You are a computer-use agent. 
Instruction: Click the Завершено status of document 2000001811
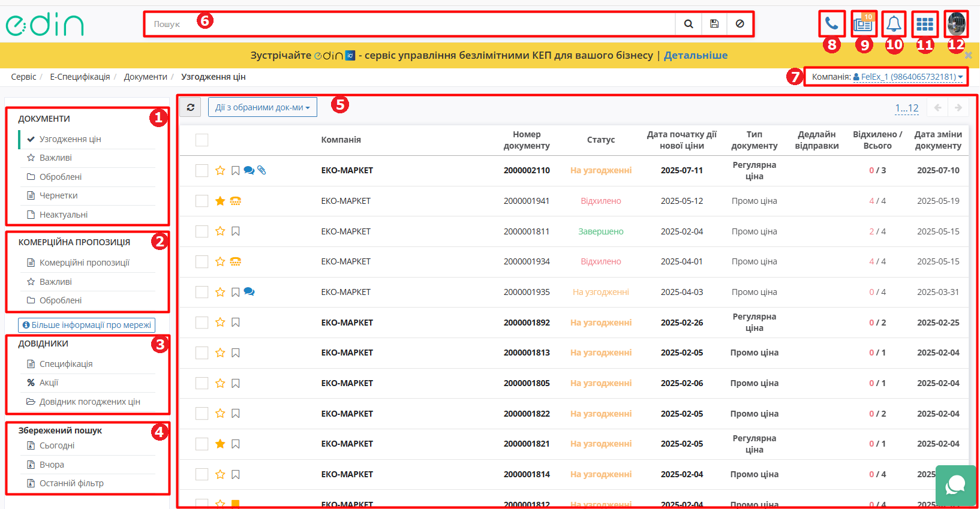[601, 231]
